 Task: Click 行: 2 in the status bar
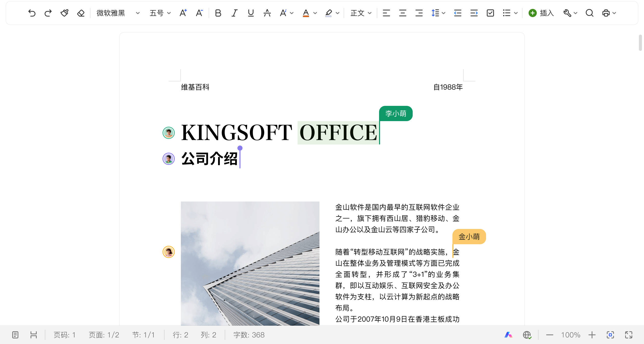181,335
